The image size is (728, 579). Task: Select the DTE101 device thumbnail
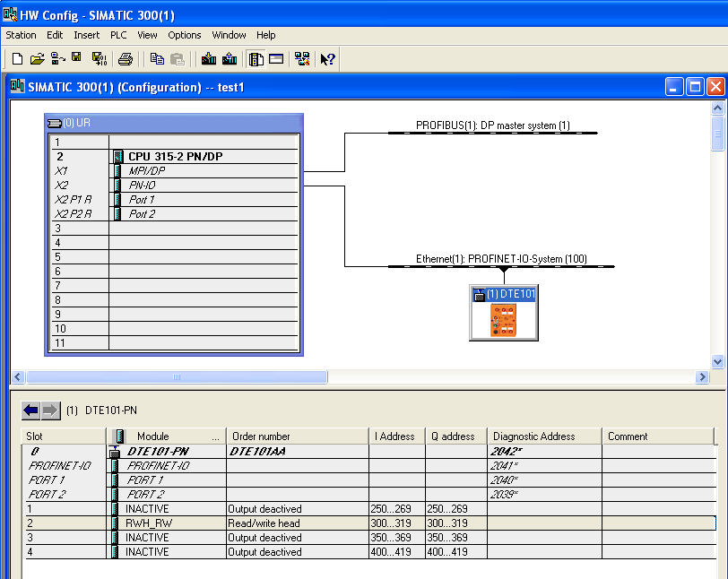(504, 313)
